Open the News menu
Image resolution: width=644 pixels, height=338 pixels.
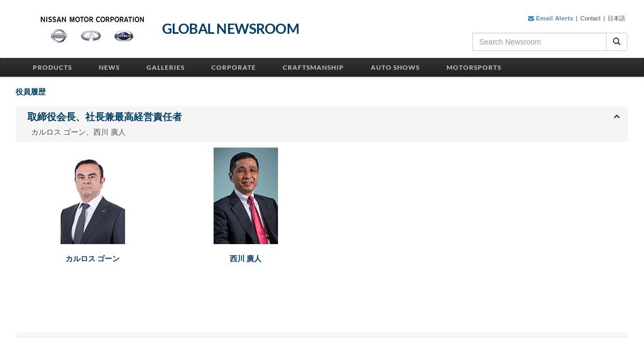coord(109,68)
